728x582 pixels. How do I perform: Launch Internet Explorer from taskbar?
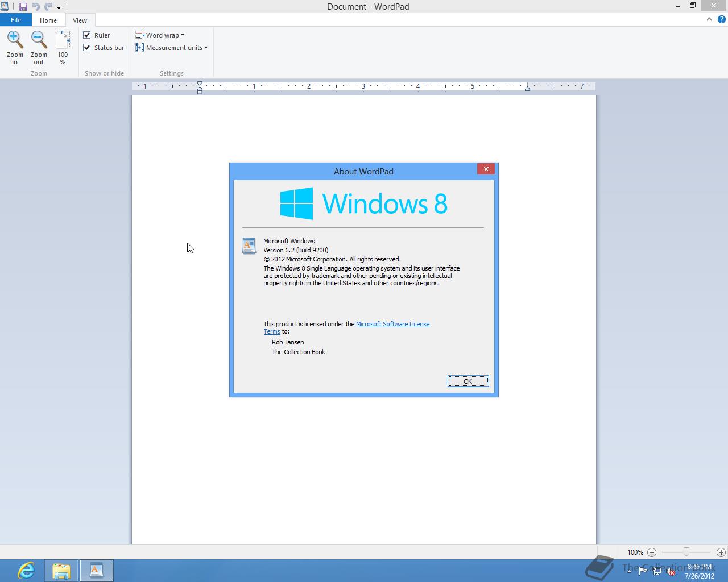(26, 571)
